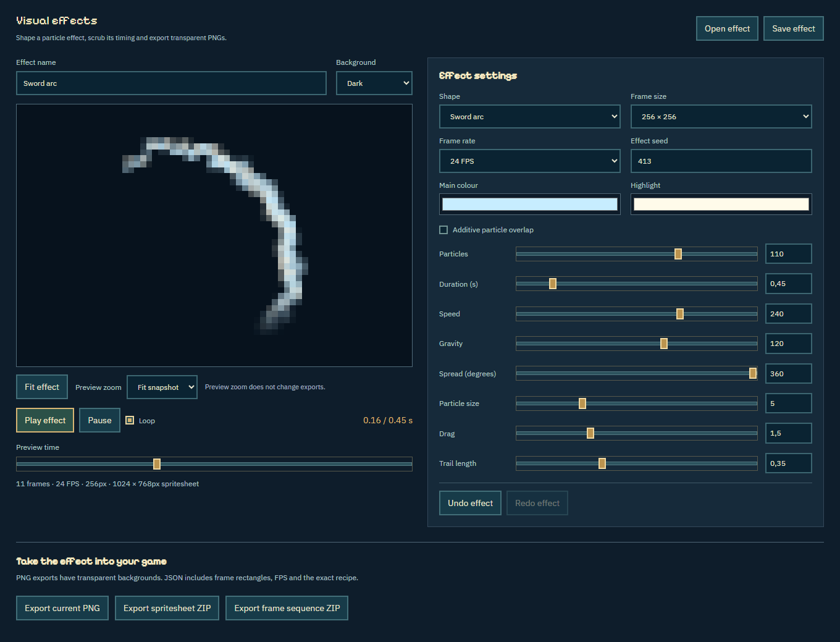Click the Drag value box 1,5
Image resolution: width=840 pixels, height=642 pixels.
[x=788, y=433]
